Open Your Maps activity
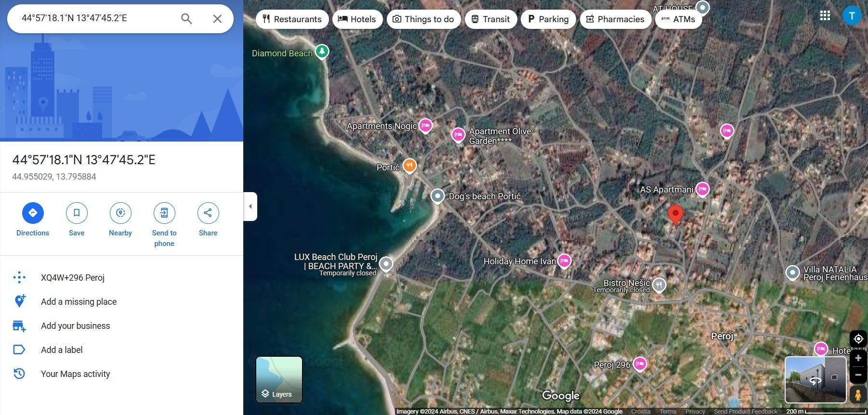 75,374
